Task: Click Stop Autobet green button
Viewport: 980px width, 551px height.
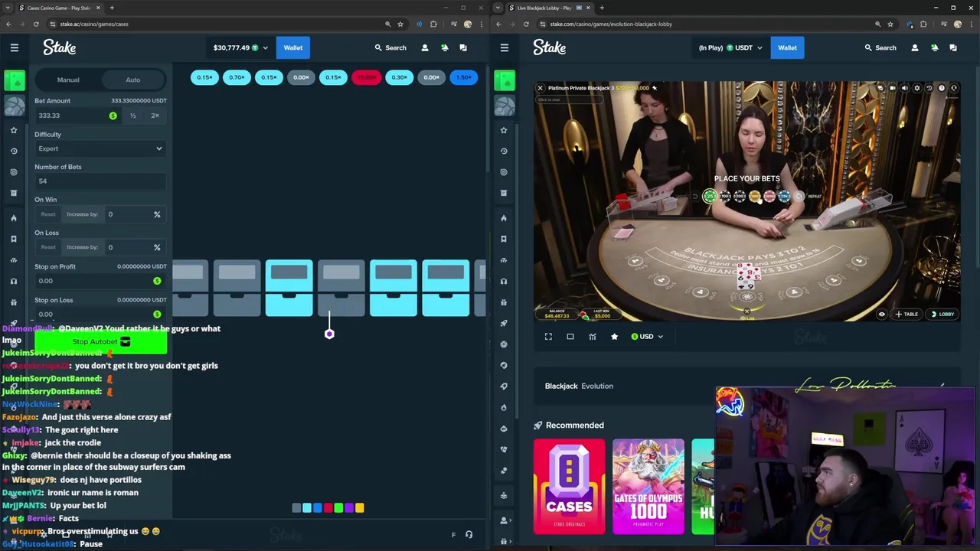Action: pos(100,341)
